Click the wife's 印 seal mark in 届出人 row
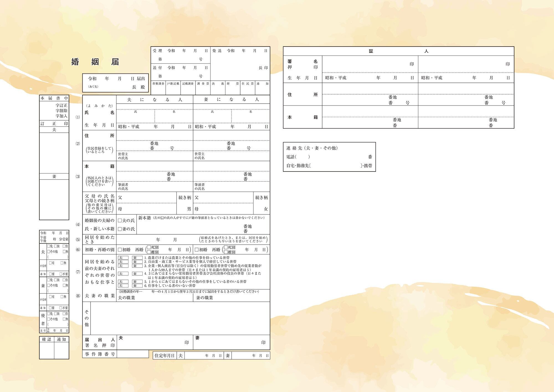 tap(263, 342)
